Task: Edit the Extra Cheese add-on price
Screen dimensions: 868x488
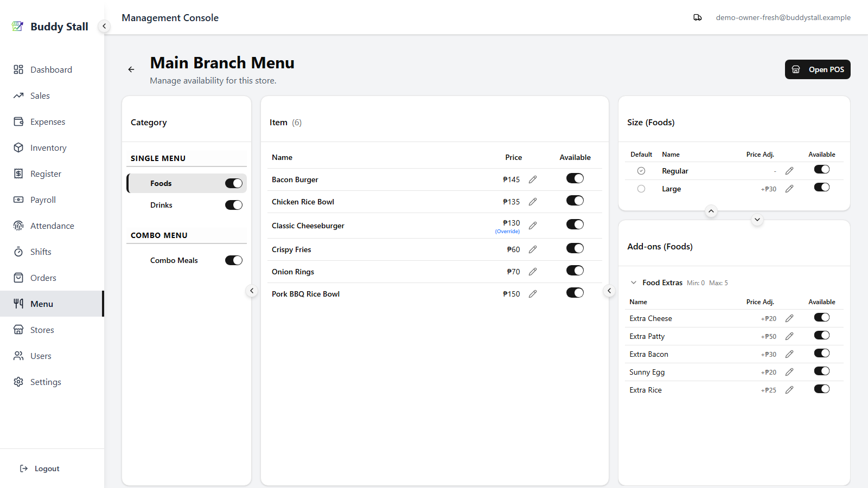Action: click(789, 318)
